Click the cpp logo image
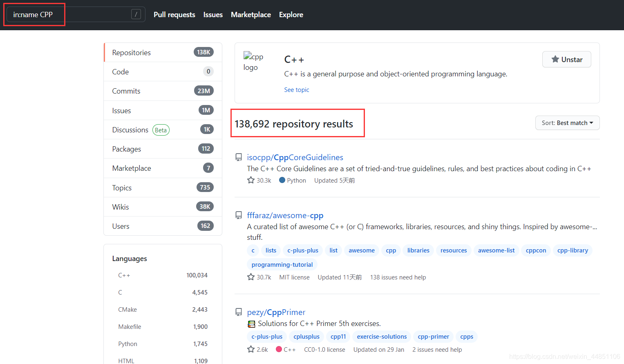This screenshot has height=364, width=624. 253,61
